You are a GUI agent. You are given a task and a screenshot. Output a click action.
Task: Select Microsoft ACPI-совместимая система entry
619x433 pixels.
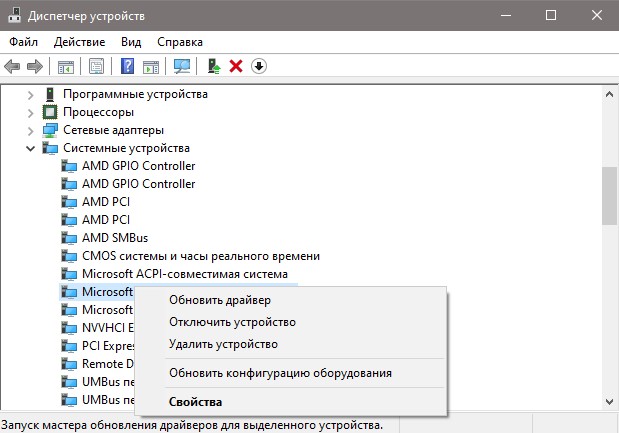[x=185, y=274]
